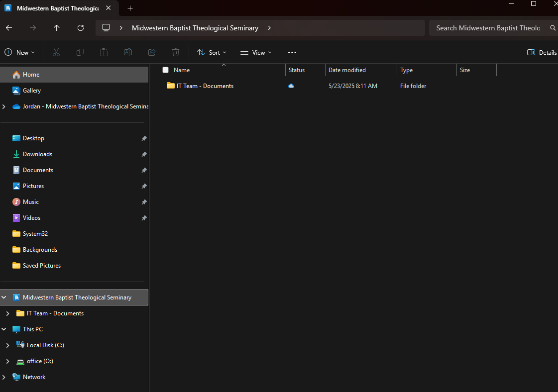The height and width of the screenshot is (392, 558).
Task: Open the New menu
Action: tap(20, 52)
